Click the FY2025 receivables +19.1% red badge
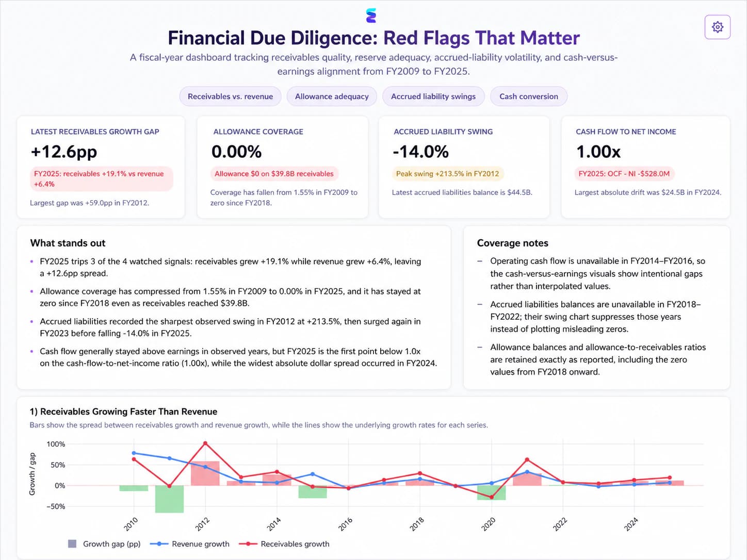This screenshot has height=560, width=747. point(102,179)
